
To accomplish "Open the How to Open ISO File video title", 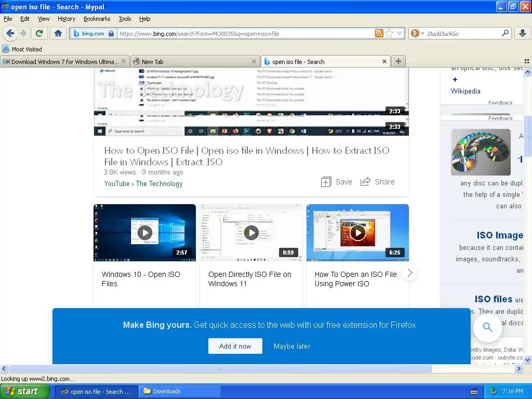I will tap(247, 156).
